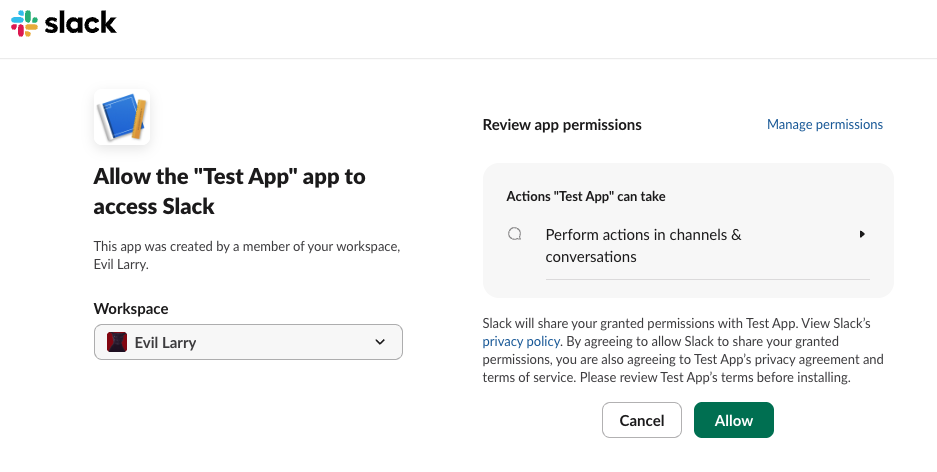This screenshot has width=937, height=472.
Task: Click the speech bubble icon beside permission
Action: 515,235
